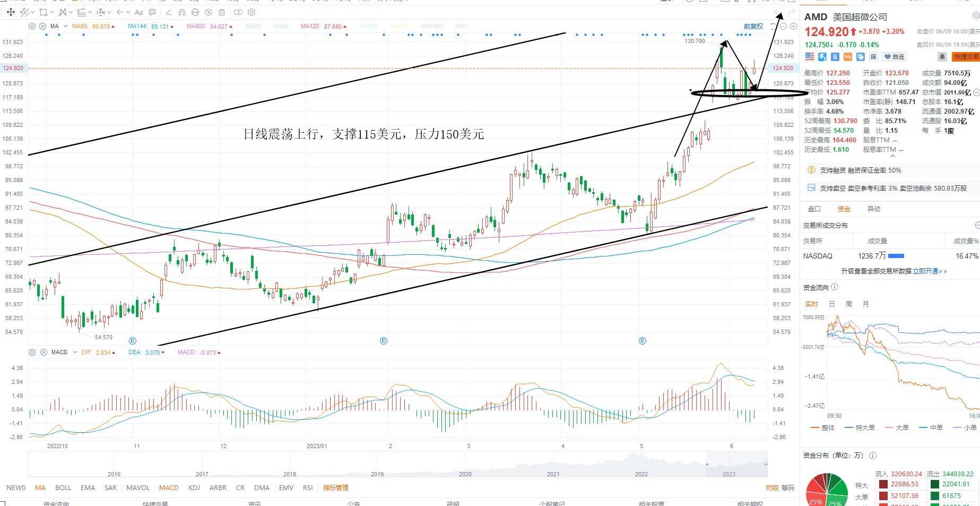Remove the MACD indicator panel
Screen dimensions: 980x506
[x=44, y=352]
